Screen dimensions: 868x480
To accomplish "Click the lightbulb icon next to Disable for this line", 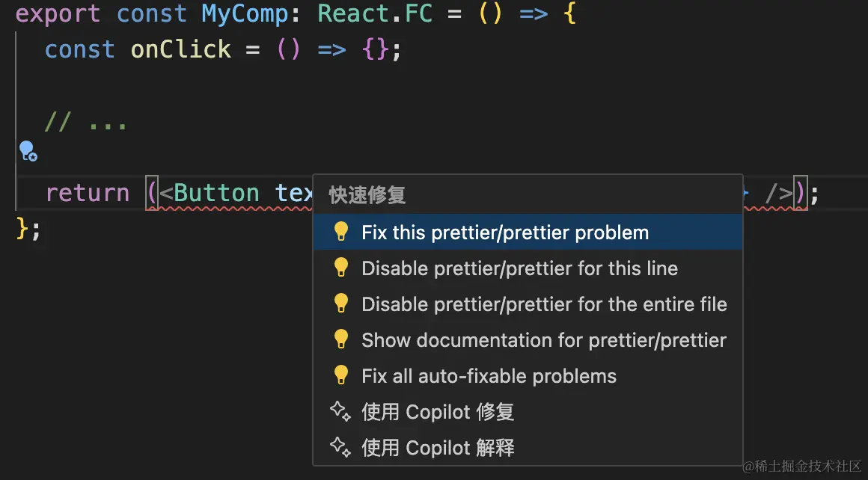I will point(341,268).
